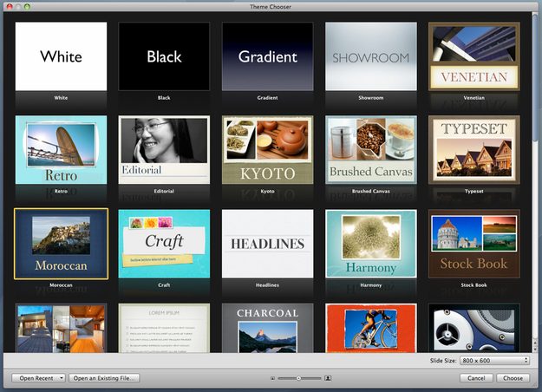Select the Charcoal theme thumbnail
Viewport: 542px width, 392px height.
click(x=268, y=329)
